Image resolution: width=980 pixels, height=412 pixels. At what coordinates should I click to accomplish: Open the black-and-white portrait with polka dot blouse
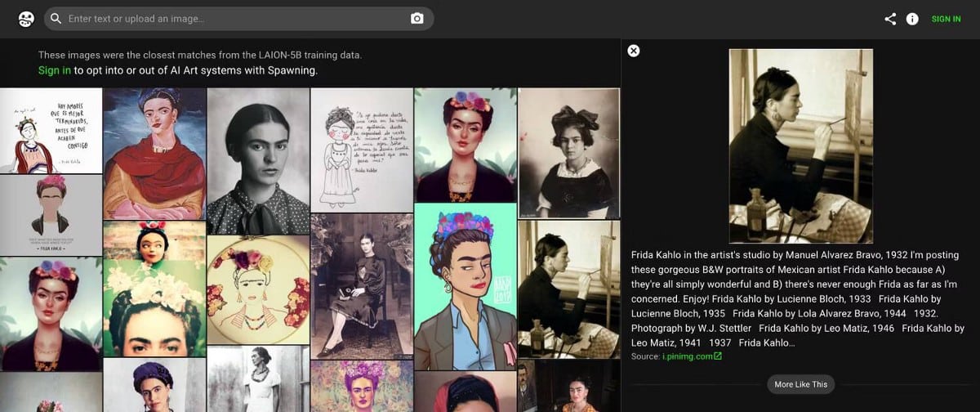(258, 161)
